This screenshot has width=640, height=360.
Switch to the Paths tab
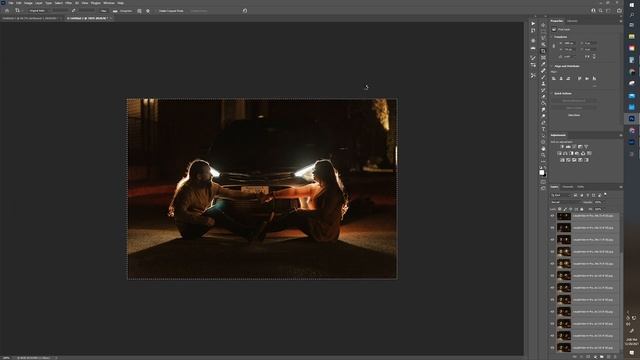tap(580, 187)
